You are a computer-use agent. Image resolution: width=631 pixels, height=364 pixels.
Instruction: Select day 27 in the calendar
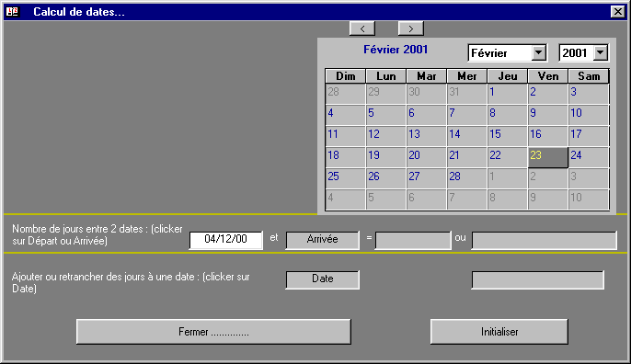tap(426, 178)
